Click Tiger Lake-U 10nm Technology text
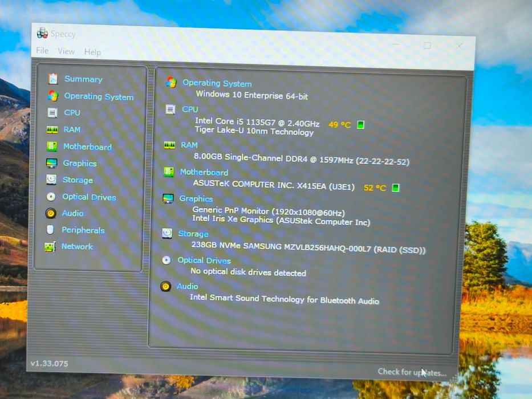 (x=254, y=131)
